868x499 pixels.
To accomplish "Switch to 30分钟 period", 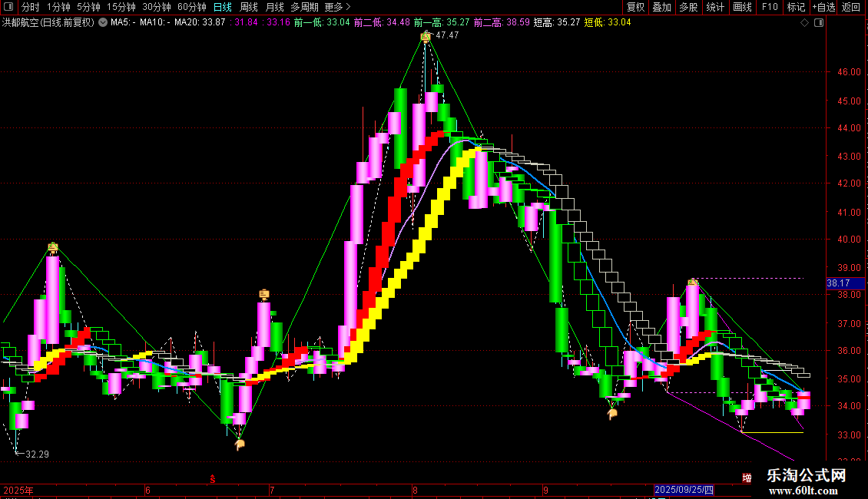I will pyautogui.click(x=156, y=7).
